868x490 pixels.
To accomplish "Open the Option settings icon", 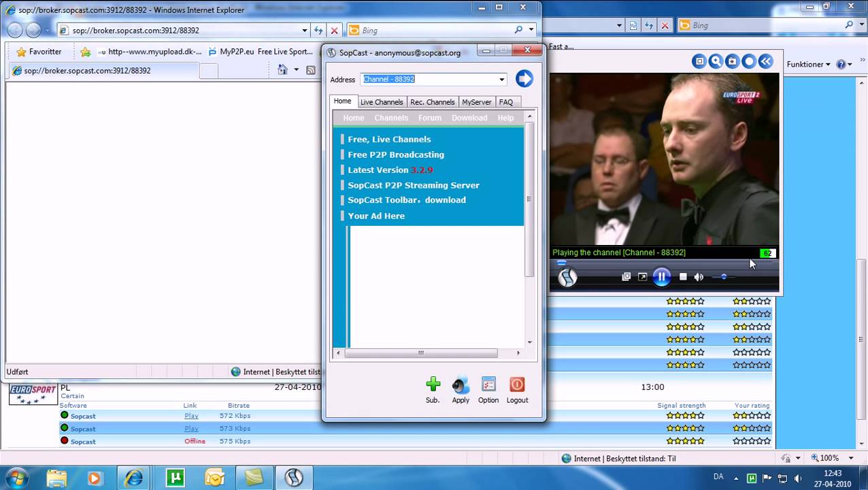I will click(x=488, y=385).
